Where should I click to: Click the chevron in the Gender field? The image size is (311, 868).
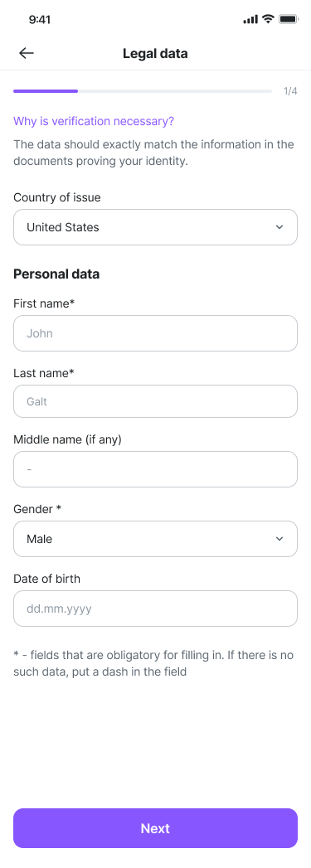279,539
